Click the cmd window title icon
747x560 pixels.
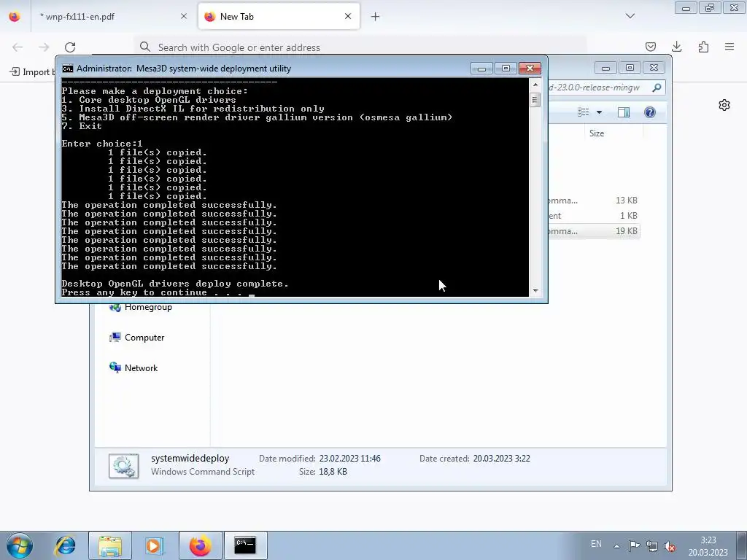[x=68, y=69]
